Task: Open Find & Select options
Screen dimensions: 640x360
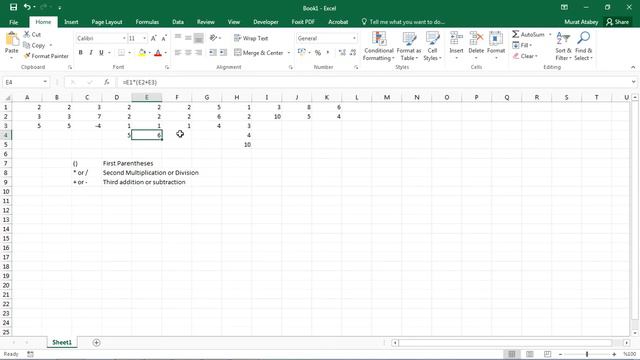Action: [x=583, y=46]
